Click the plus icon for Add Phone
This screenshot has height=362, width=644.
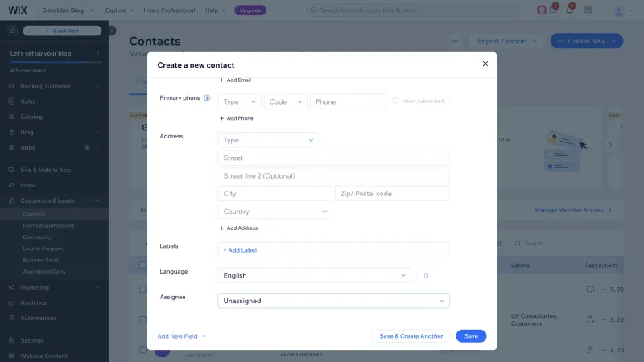click(x=222, y=118)
